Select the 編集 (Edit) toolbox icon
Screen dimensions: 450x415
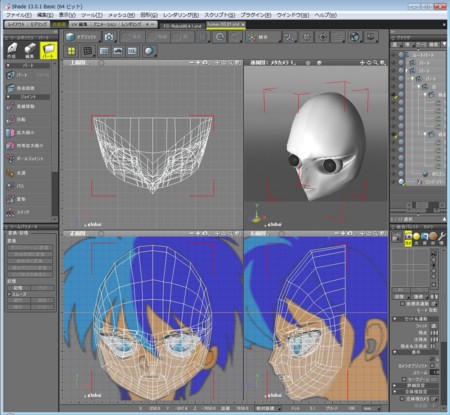click(30, 51)
